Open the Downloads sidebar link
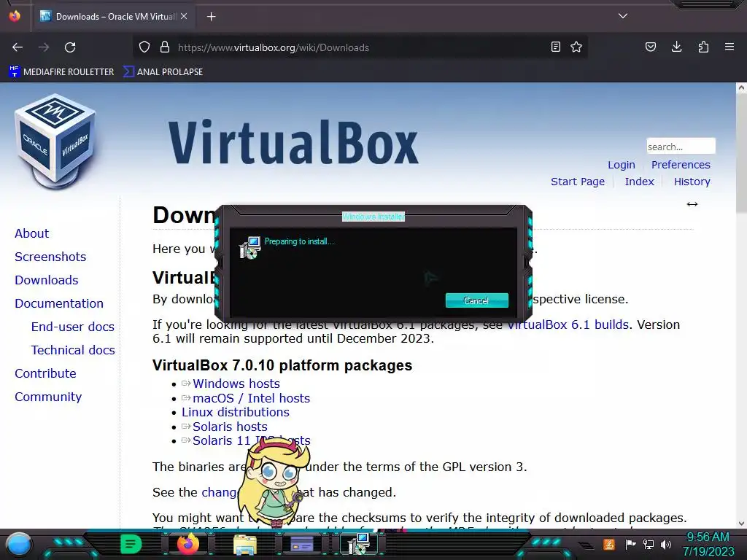 click(47, 280)
